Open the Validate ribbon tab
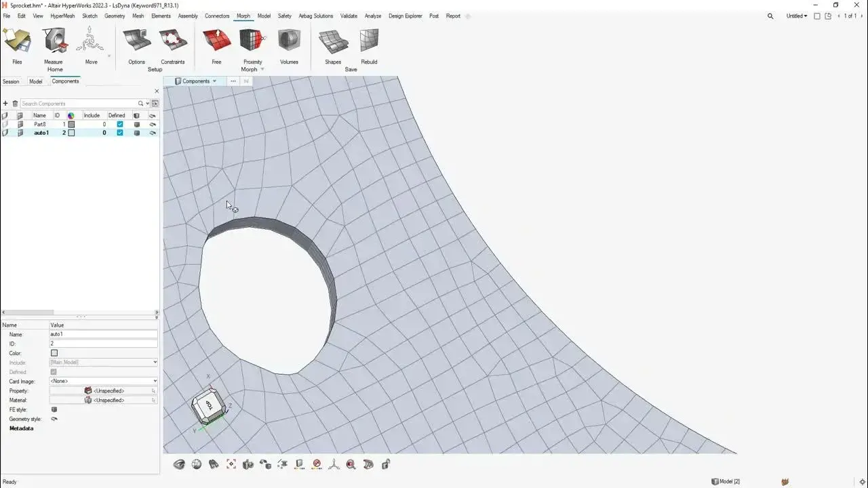Viewport: 868px width, 488px height. coord(349,16)
